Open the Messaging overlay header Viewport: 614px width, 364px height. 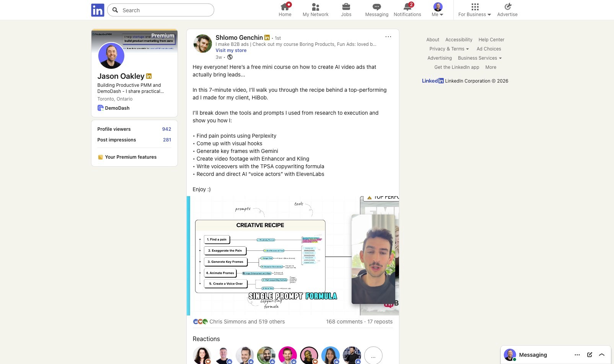[x=555, y=355]
